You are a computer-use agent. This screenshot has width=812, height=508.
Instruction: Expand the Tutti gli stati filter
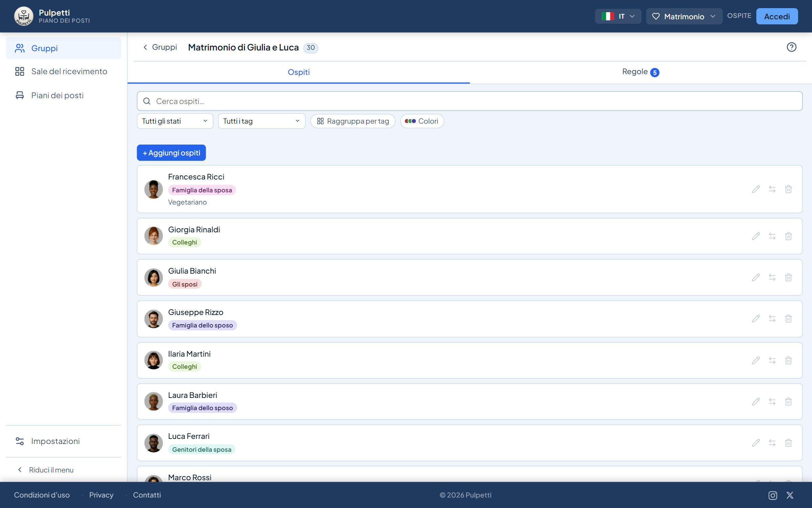point(175,121)
